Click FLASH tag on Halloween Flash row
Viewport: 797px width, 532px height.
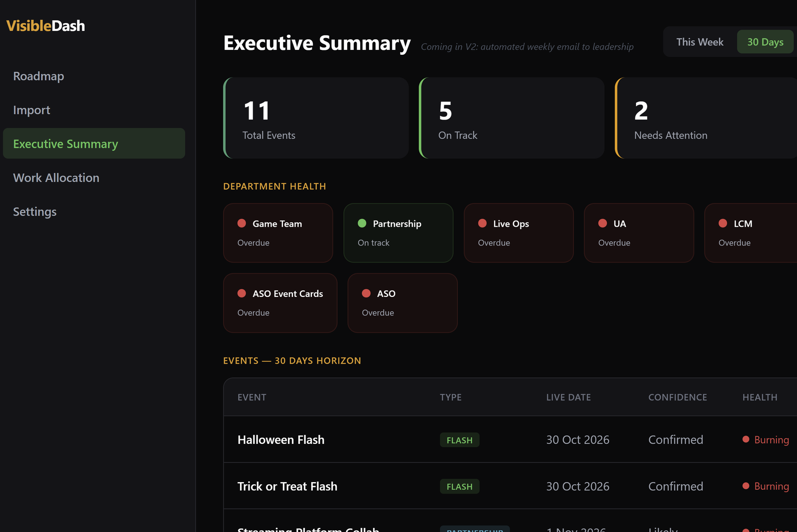click(x=460, y=440)
